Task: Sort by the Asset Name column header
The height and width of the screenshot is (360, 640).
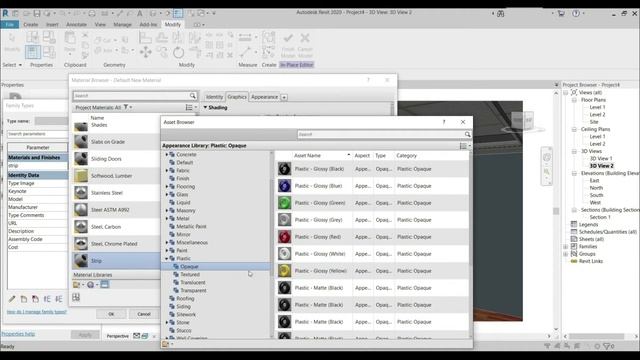Action: point(307,156)
